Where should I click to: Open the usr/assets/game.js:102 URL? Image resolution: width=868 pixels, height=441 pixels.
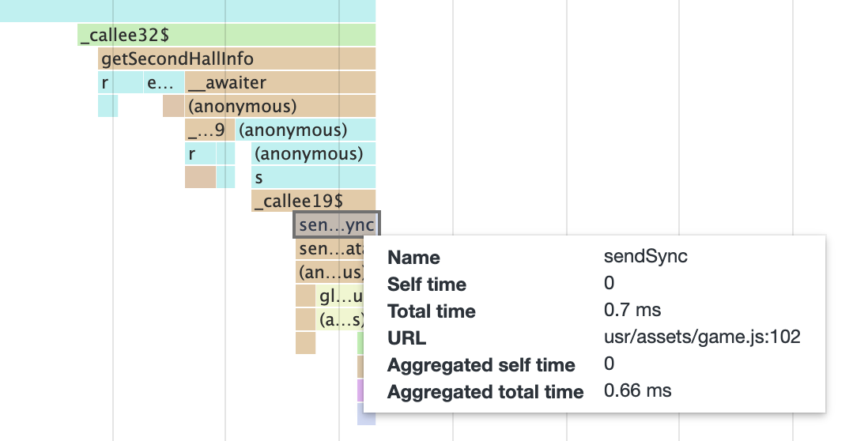(x=702, y=337)
